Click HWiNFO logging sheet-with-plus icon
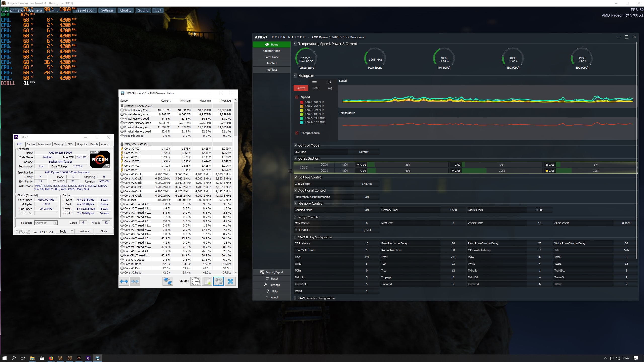Image resolution: width=644 pixels, height=362 pixels. coord(207,281)
